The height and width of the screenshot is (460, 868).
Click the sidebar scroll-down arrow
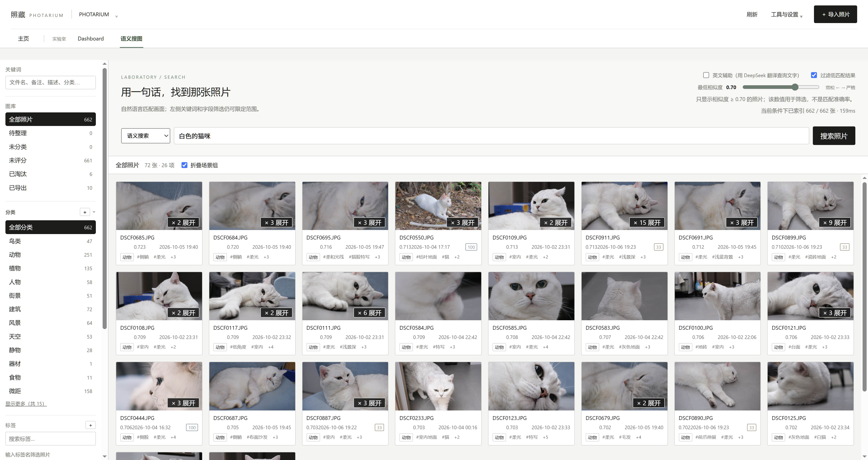[104, 456]
